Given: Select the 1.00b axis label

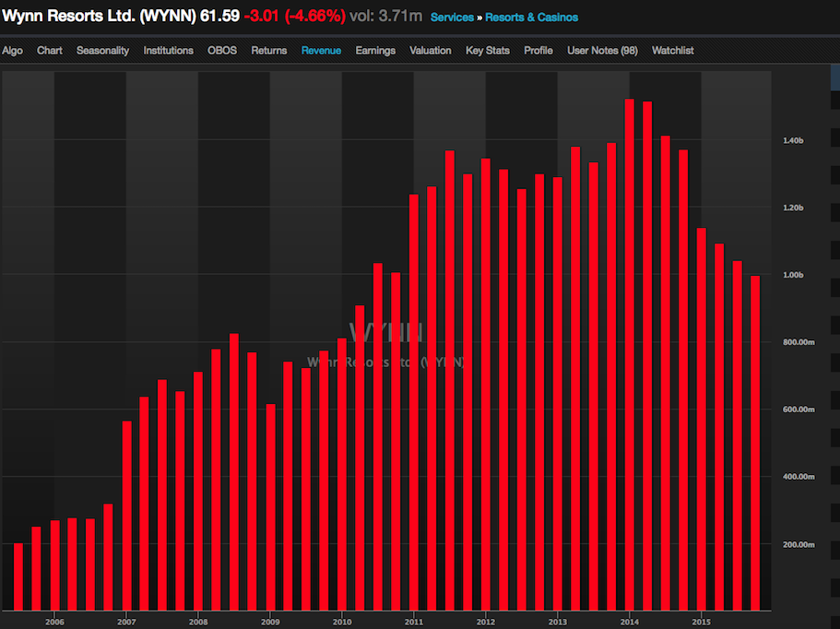Looking at the screenshot, I should click(x=793, y=275).
